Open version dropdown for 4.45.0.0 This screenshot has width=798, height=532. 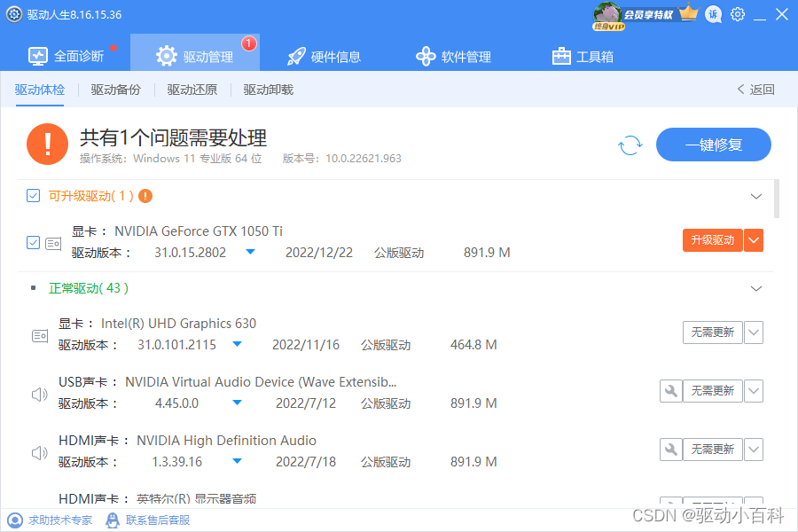point(237,403)
